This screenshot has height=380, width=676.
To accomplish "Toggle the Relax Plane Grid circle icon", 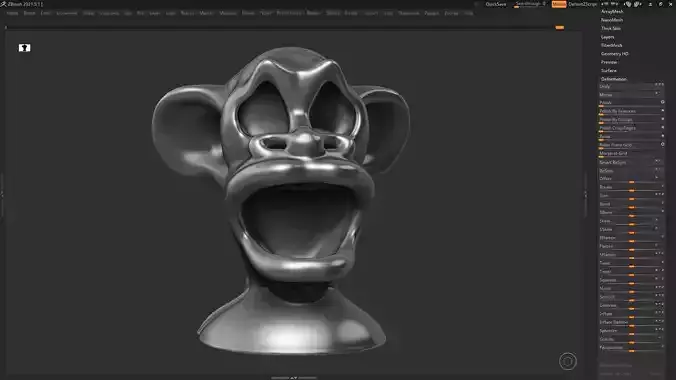I will pos(663,144).
